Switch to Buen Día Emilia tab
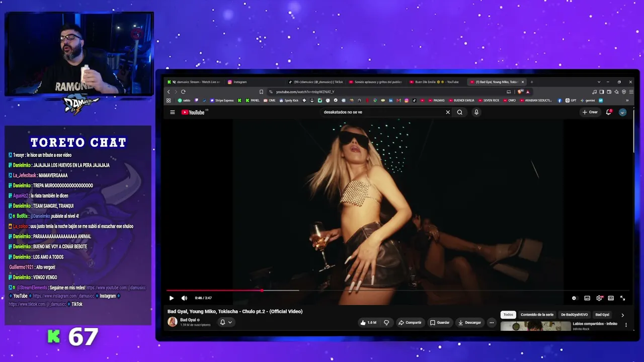This screenshot has width=644, height=362. point(436,82)
